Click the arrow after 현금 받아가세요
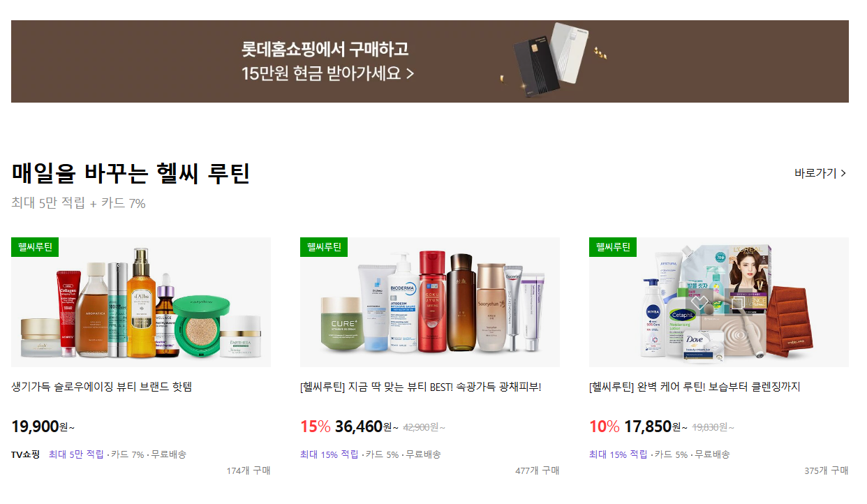 (x=410, y=73)
